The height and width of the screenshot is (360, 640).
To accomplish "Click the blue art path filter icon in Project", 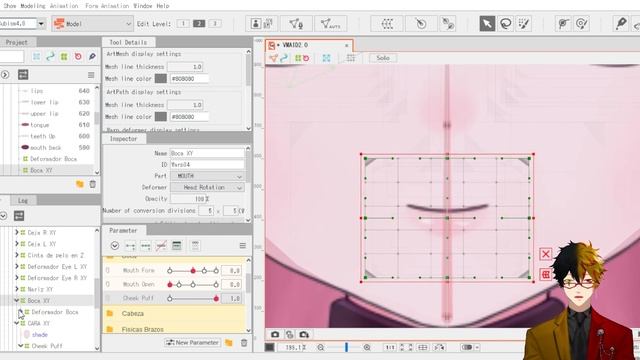I will pos(50,57).
